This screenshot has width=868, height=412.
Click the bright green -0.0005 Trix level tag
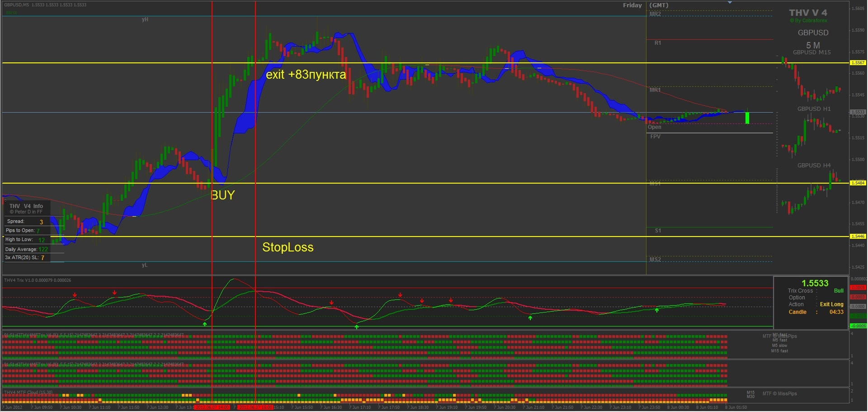[858, 326]
